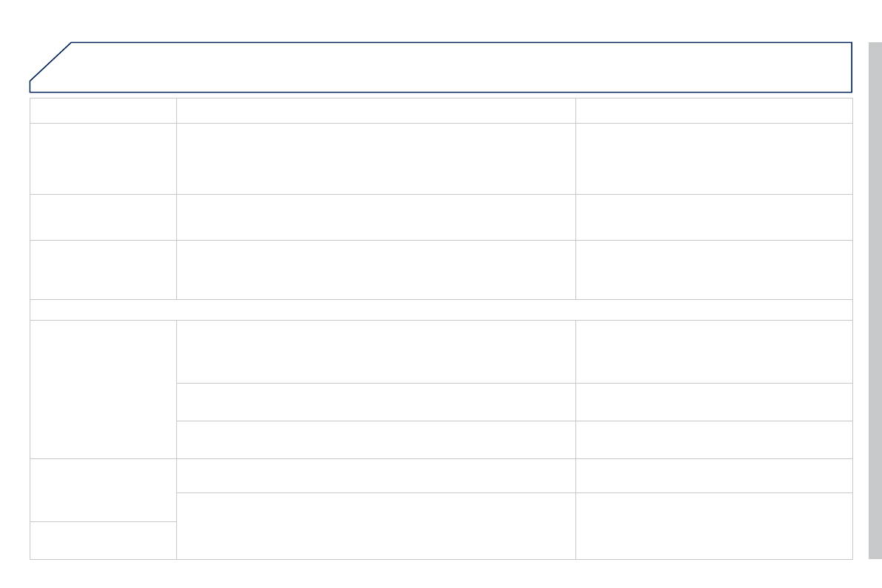The image size is (882, 588).
Task: Select the last-column cell in the header row
Action: [713, 110]
